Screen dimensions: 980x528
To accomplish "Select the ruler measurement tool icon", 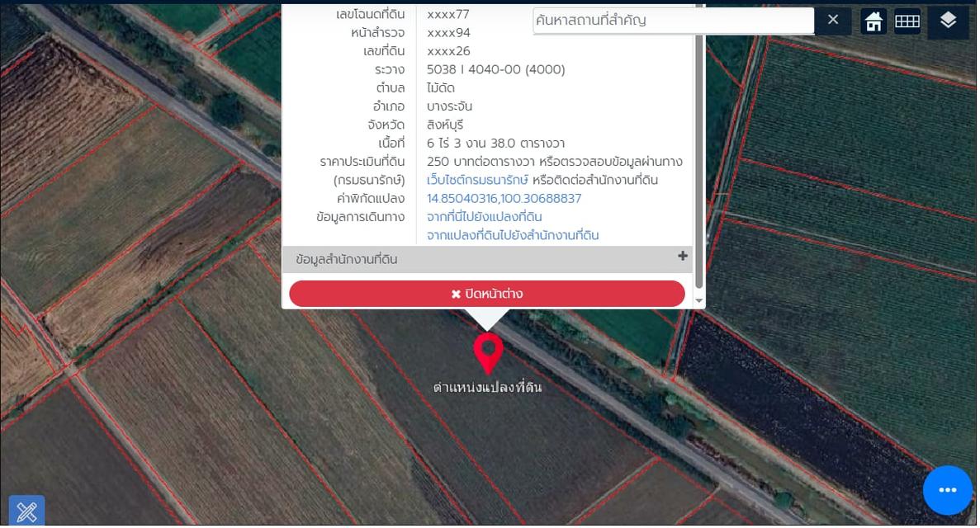I will [x=26, y=512].
